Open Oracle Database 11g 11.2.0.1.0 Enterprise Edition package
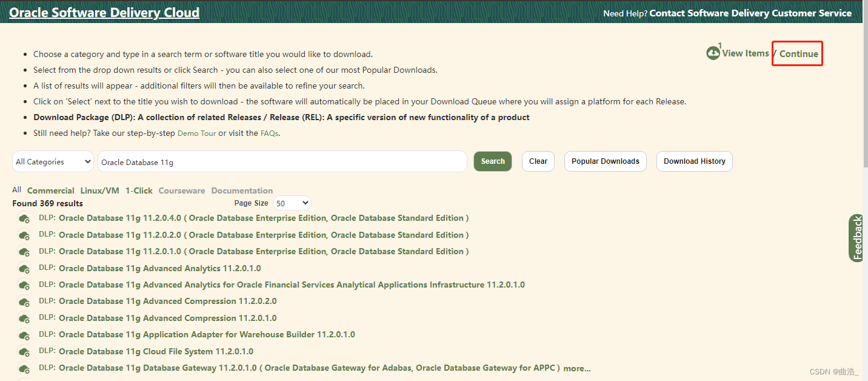This screenshot has height=381, width=868. (x=264, y=251)
